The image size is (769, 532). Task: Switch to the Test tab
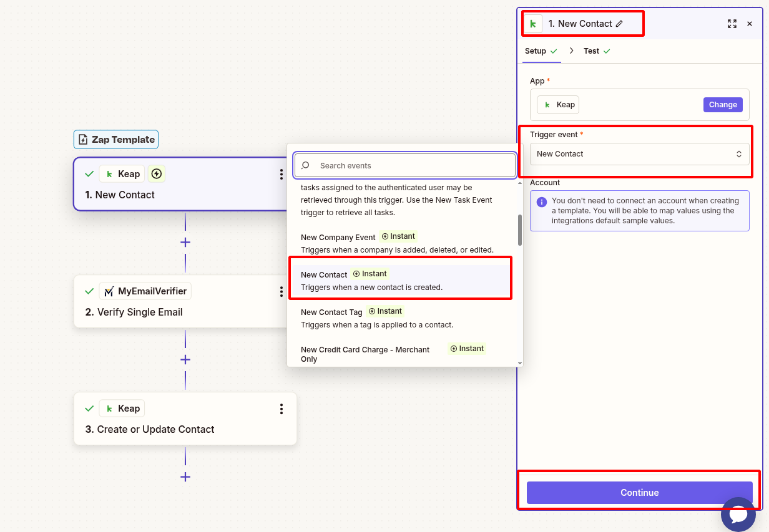tap(590, 51)
